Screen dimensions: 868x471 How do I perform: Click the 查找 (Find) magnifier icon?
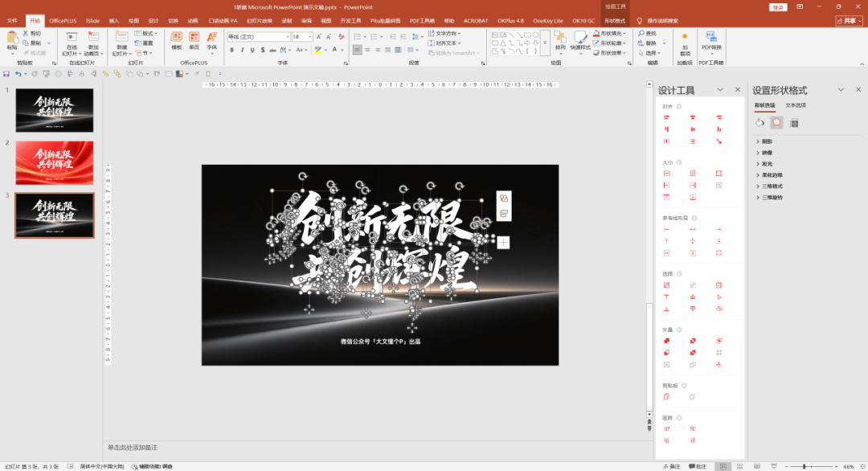pos(641,34)
